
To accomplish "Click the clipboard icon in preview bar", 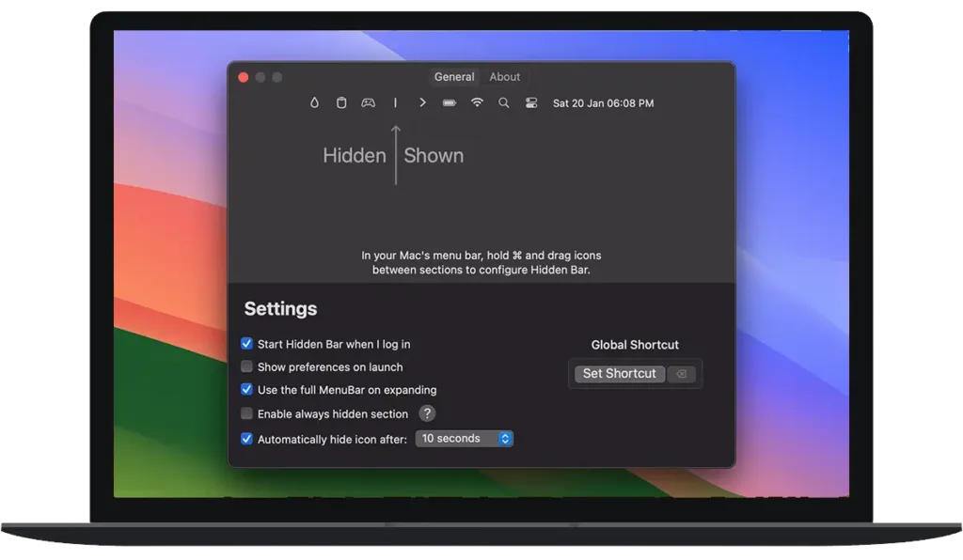I will click(x=341, y=102).
